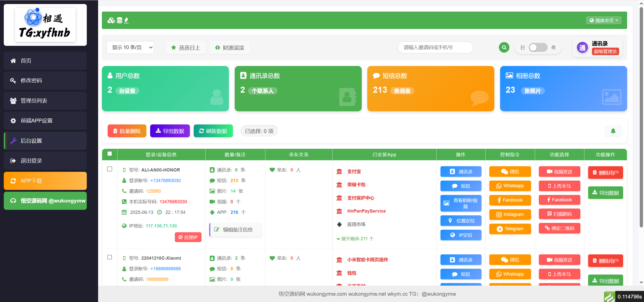Click 删除用户 for 22041216C-Xiaomi row
This screenshot has height=302, width=644.
coord(606,261)
